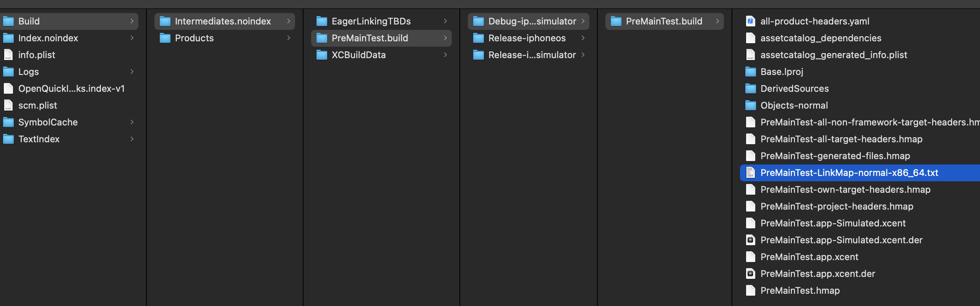Click the PreMainTest-LinkMap-normal-x86_64.txt file icon
This screenshot has height=306, width=980.
click(750, 173)
